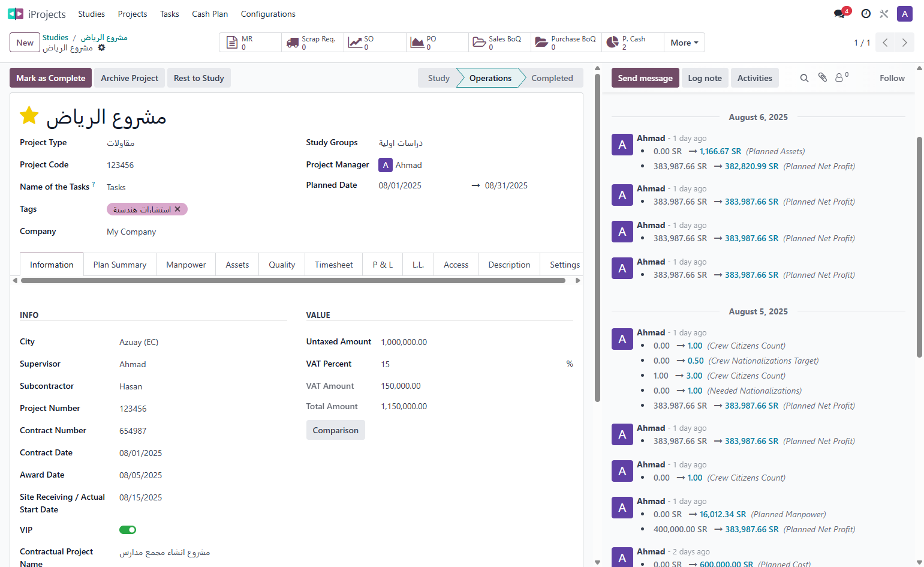This screenshot has width=924, height=567.
Task: Open the PO area-chart stat button
Action: [437, 42]
